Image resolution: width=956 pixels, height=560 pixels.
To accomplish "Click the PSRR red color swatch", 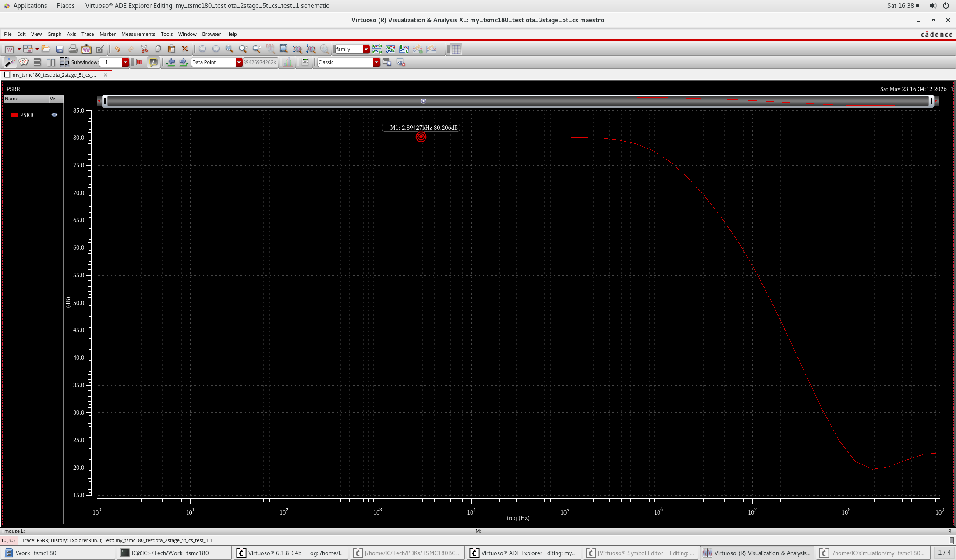I will (14, 115).
